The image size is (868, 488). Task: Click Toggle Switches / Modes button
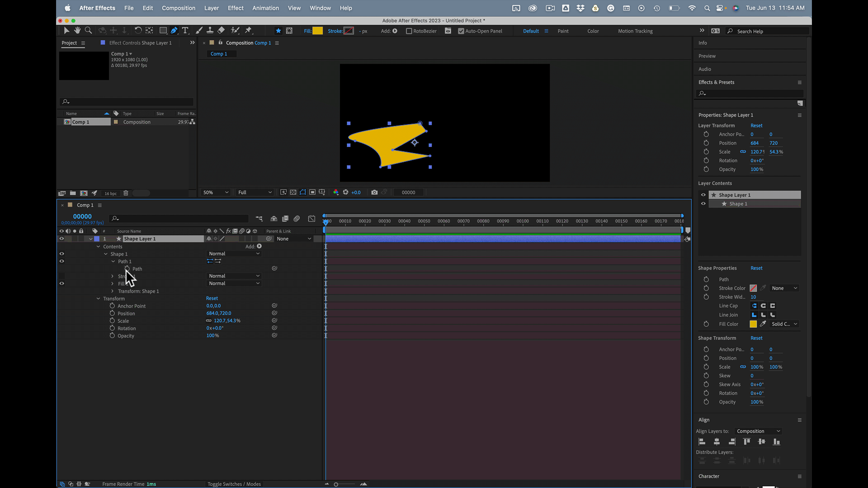[x=234, y=484]
